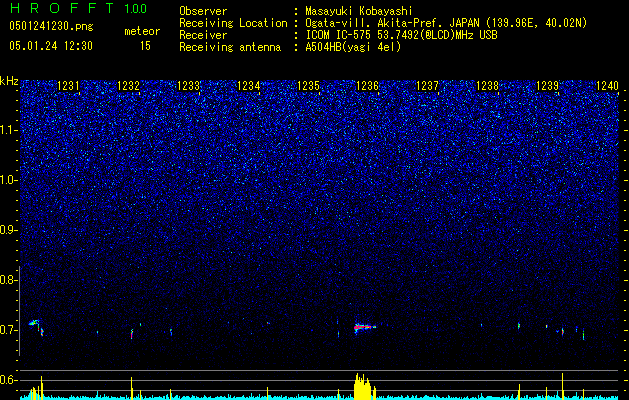629x400 pixels.
Task: Click the 1232 time marker
Action: tap(128, 86)
